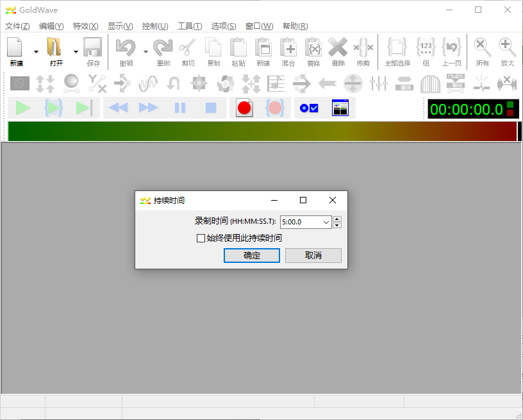Click the red Record button
This screenshot has height=420, width=523.
(x=244, y=108)
